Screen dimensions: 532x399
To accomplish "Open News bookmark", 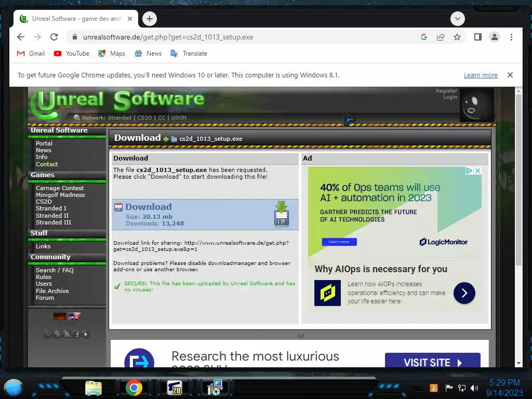I will click(x=148, y=54).
